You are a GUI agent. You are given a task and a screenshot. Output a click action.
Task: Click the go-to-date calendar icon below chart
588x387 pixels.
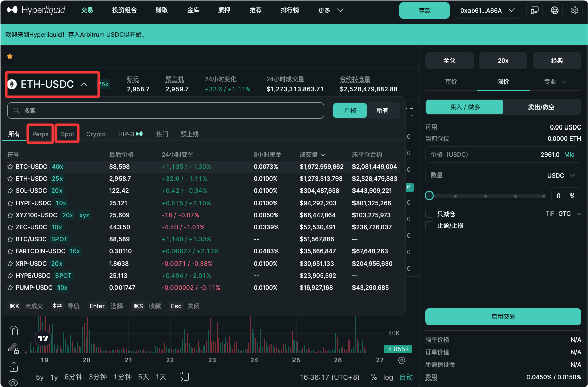coord(184,376)
